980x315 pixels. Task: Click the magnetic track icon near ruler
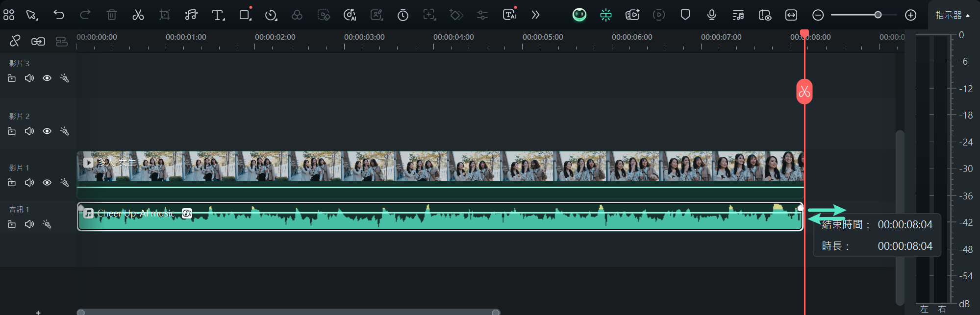click(61, 42)
